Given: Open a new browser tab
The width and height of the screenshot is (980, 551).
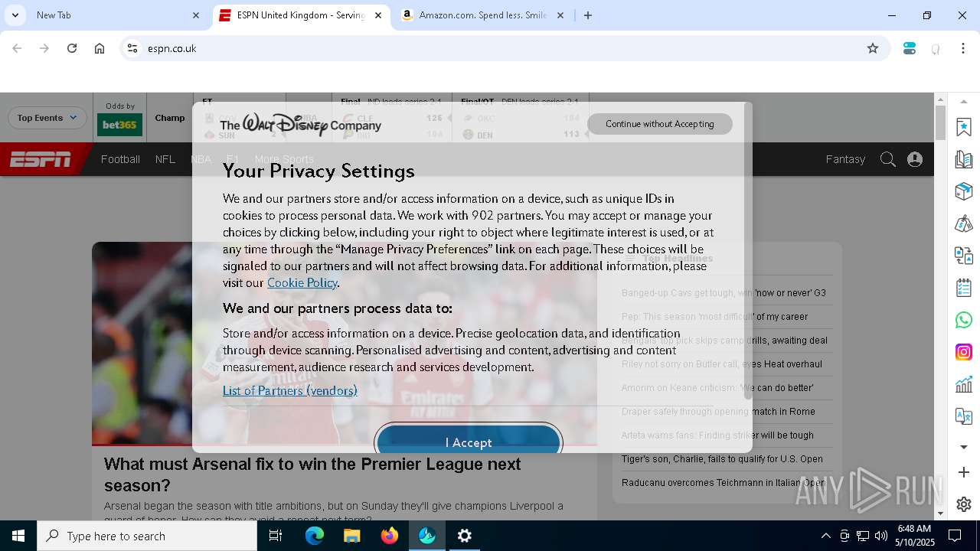Looking at the screenshot, I should (588, 15).
